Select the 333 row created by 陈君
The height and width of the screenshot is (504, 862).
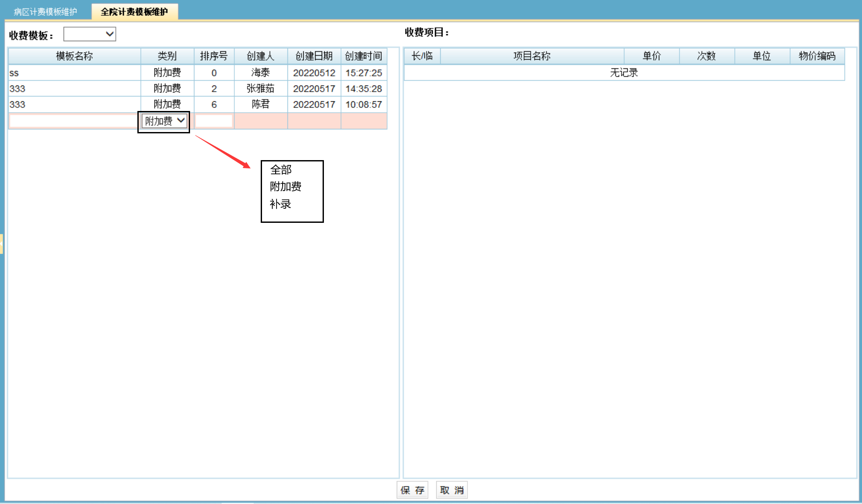[74, 104]
